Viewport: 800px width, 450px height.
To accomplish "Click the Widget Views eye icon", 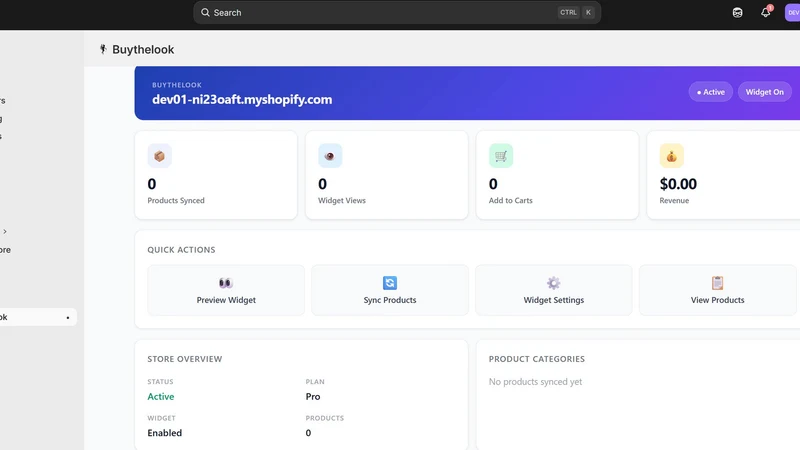I will 330,156.
